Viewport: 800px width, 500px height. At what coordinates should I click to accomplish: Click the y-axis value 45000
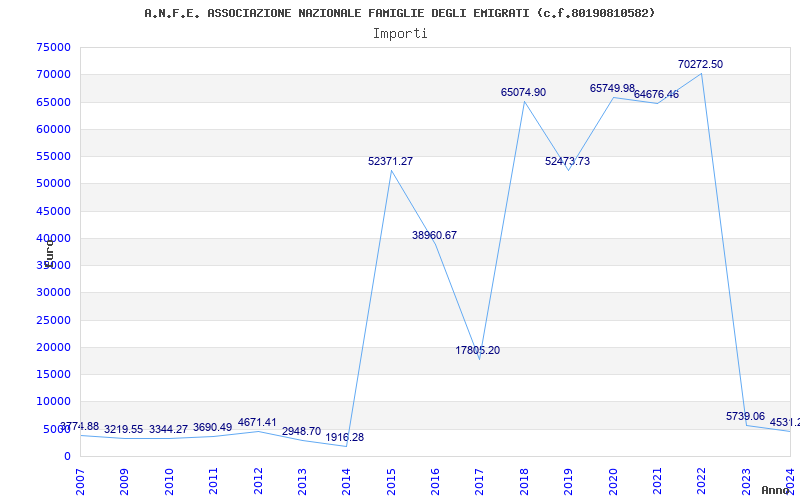pos(54,211)
